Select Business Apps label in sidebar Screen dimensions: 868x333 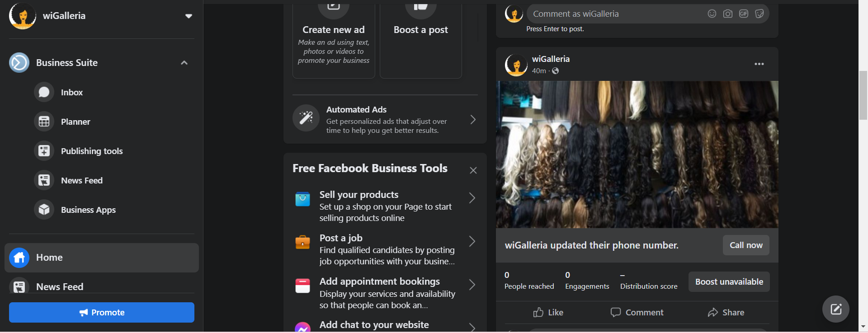tap(88, 210)
